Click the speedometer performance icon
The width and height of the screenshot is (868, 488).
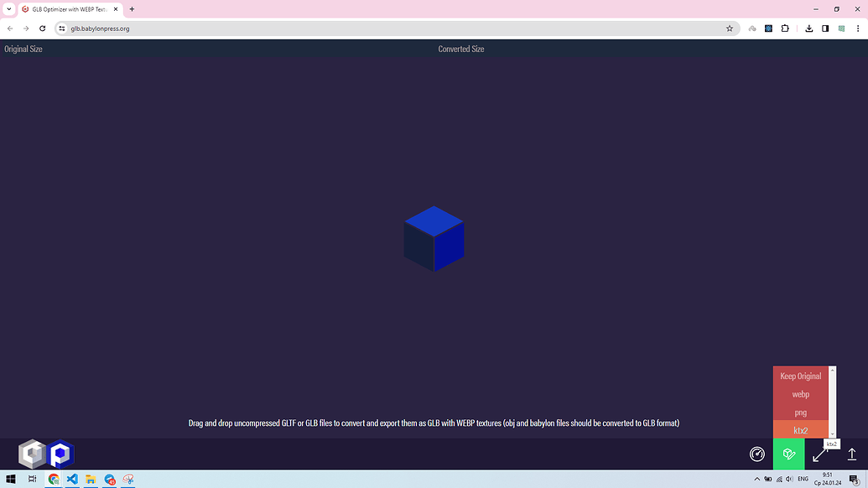coord(756,454)
